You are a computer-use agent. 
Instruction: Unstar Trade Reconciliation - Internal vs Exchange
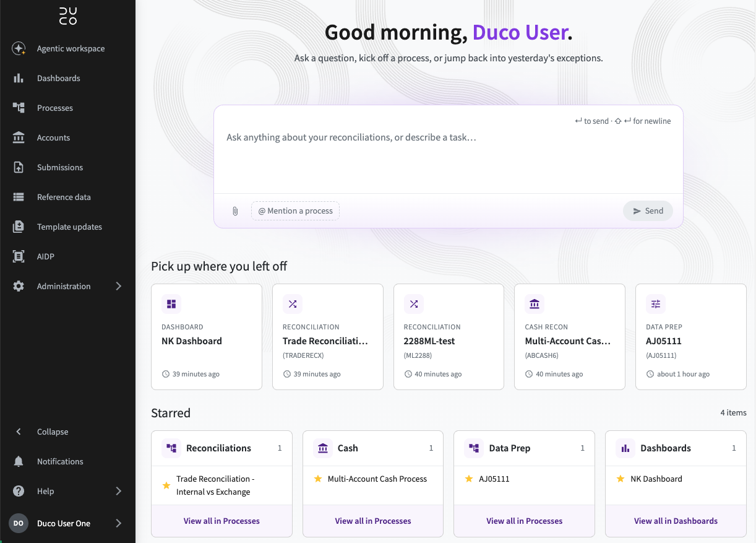(x=166, y=485)
